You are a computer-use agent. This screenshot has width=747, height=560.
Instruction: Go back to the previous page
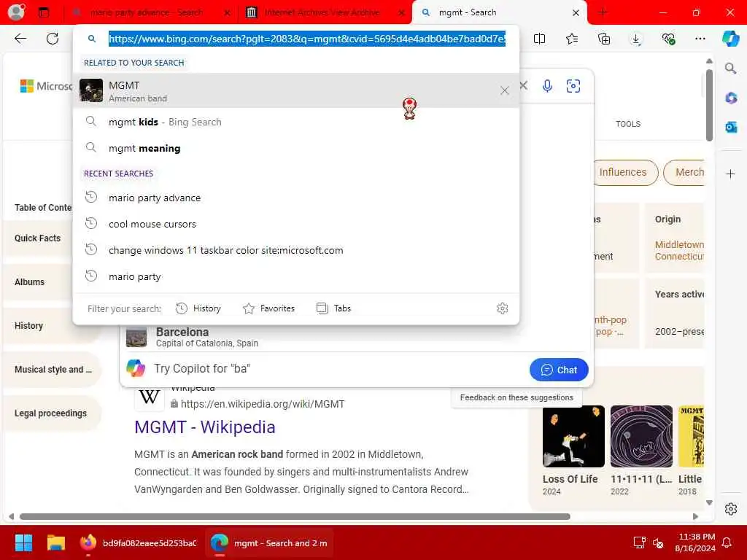(x=20, y=39)
